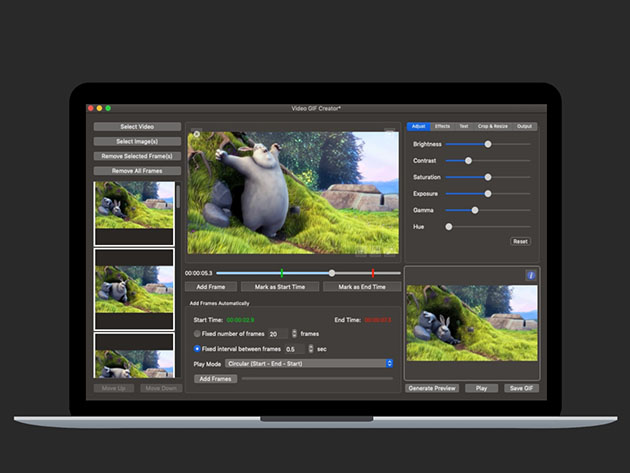Switch to the Adjust tab
The width and height of the screenshot is (630, 473).
point(419,126)
